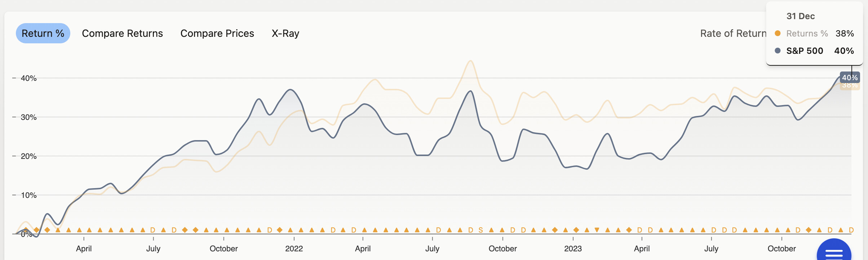868x260 pixels.
Task: Switch to the Compare Returns tab
Action: [122, 33]
